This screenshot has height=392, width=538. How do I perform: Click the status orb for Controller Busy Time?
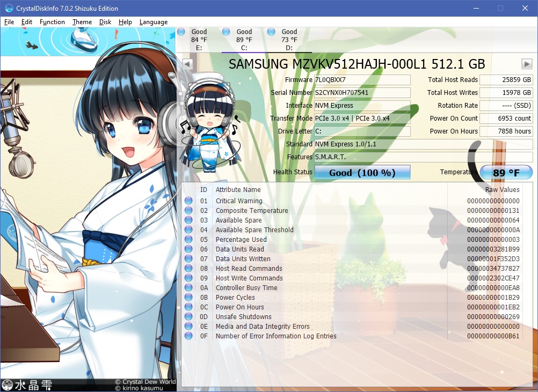click(188, 287)
